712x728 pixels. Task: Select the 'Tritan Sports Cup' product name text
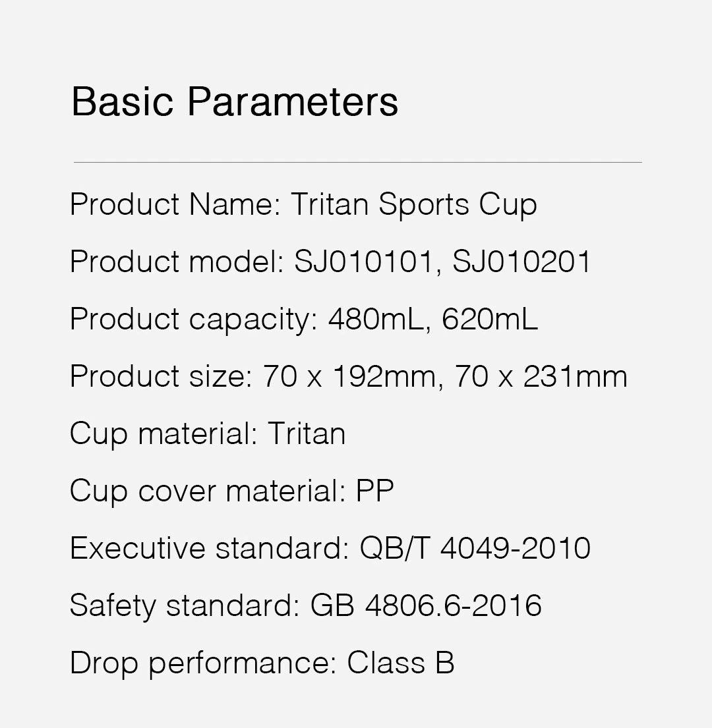click(x=413, y=205)
